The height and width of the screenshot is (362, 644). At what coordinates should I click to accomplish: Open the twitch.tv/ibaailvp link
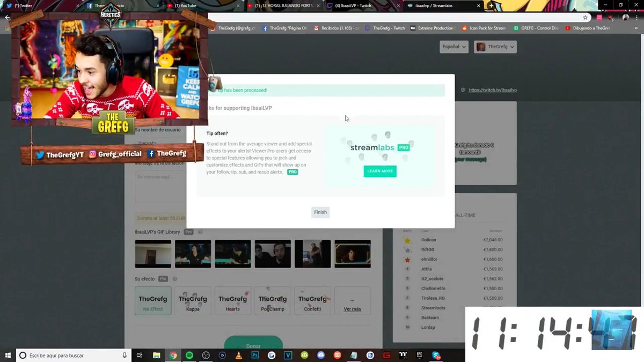(x=492, y=90)
